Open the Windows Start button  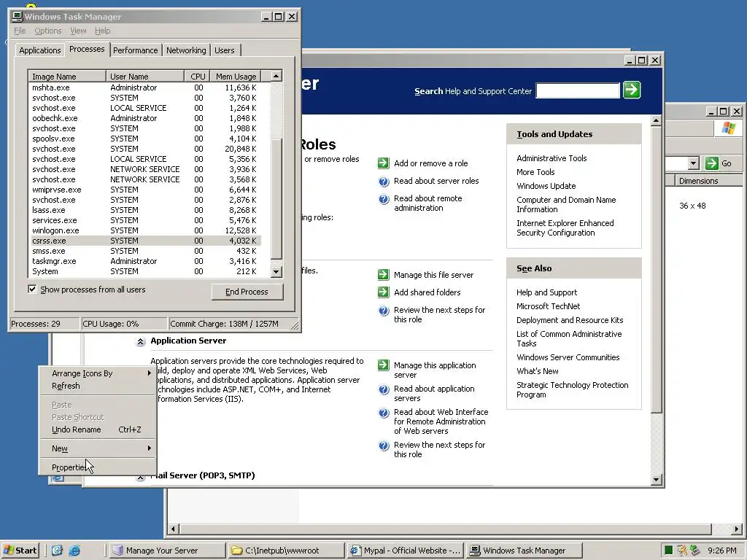pyautogui.click(x=20, y=551)
